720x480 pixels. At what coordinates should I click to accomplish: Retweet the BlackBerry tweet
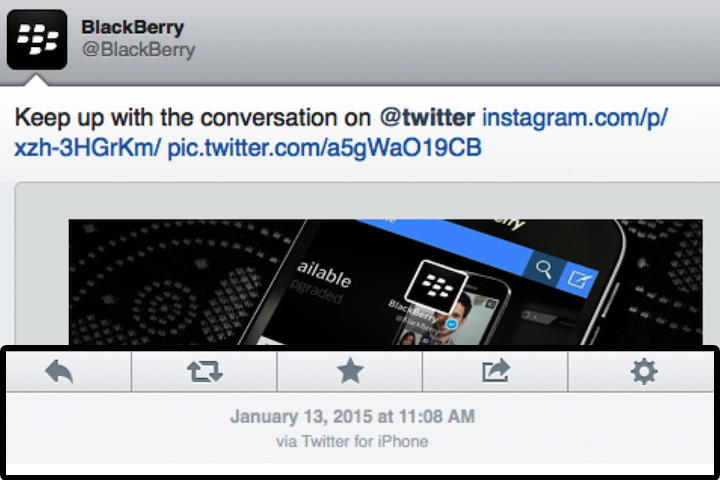(x=204, y=372)
